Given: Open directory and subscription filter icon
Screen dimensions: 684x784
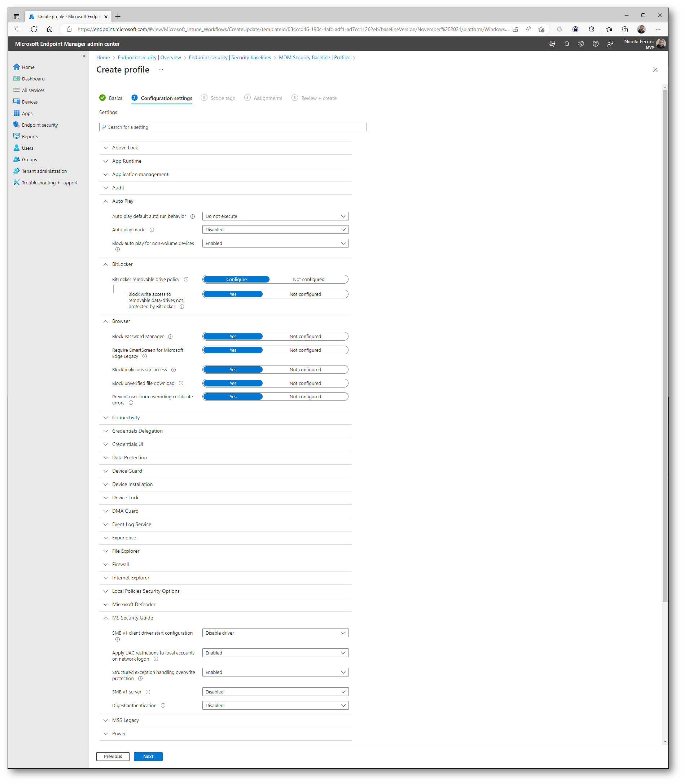Looking at the screenshot, I should pyautogui.click(x=552, y=44).
